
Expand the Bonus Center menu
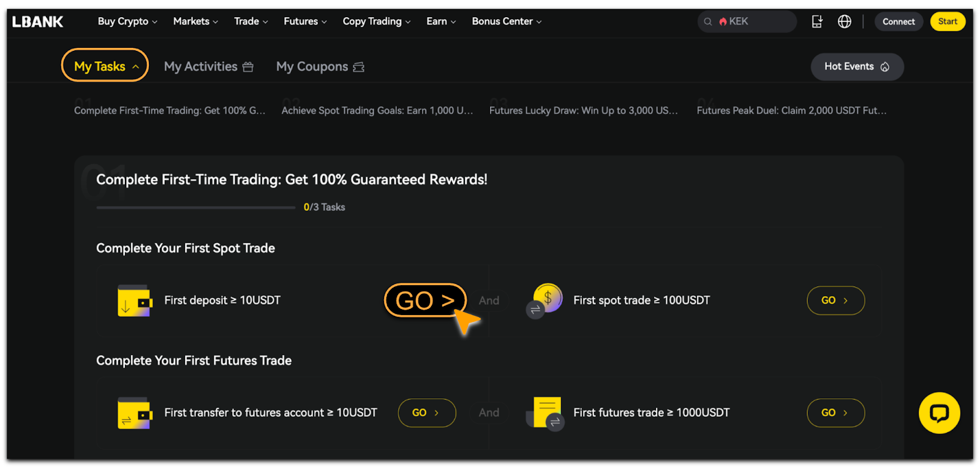(507, 21)
